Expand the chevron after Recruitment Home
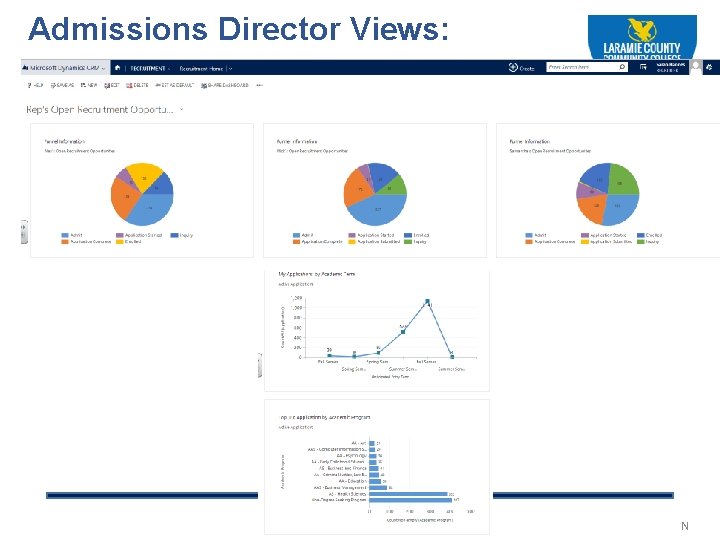 point(230,68)
